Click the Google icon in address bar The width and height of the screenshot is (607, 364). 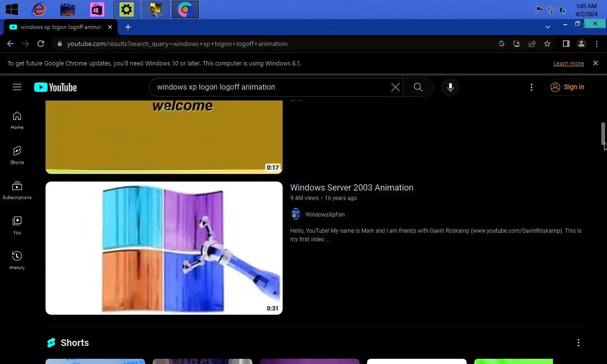click(x=502, y=44)
